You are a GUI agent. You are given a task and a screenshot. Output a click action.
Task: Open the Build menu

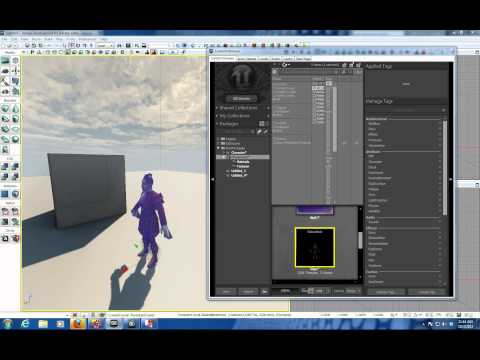click(49, 39)
